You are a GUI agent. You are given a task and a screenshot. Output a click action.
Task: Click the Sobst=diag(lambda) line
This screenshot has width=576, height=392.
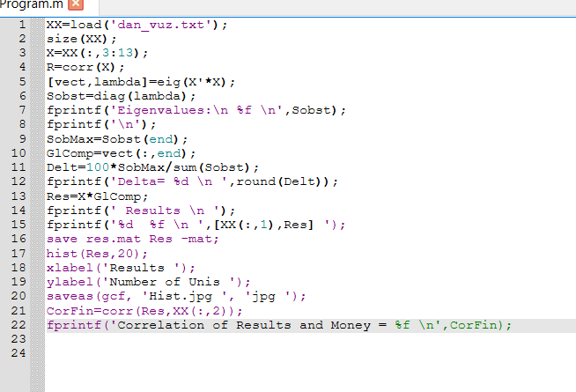click(122, 96)
